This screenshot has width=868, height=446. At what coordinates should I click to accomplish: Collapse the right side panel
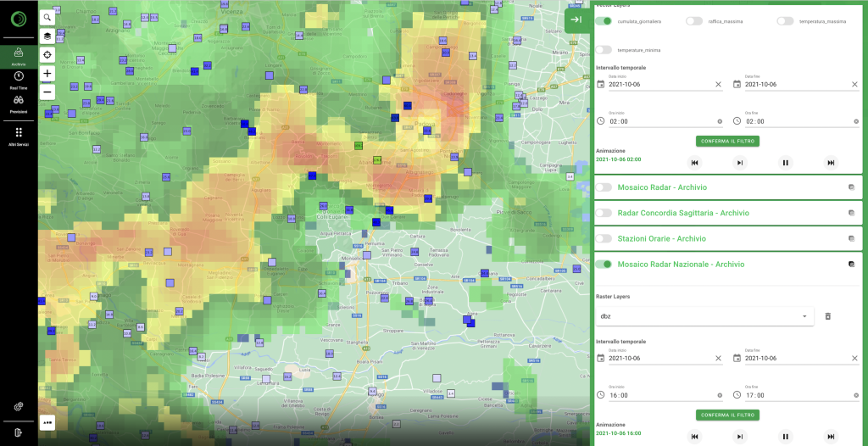576,20
